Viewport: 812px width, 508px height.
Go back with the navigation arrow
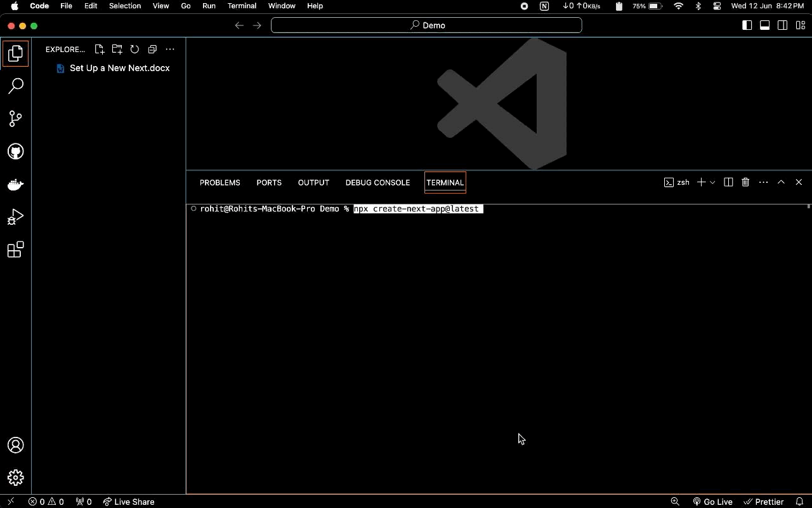pyautogui.click(x=239, y=25)
